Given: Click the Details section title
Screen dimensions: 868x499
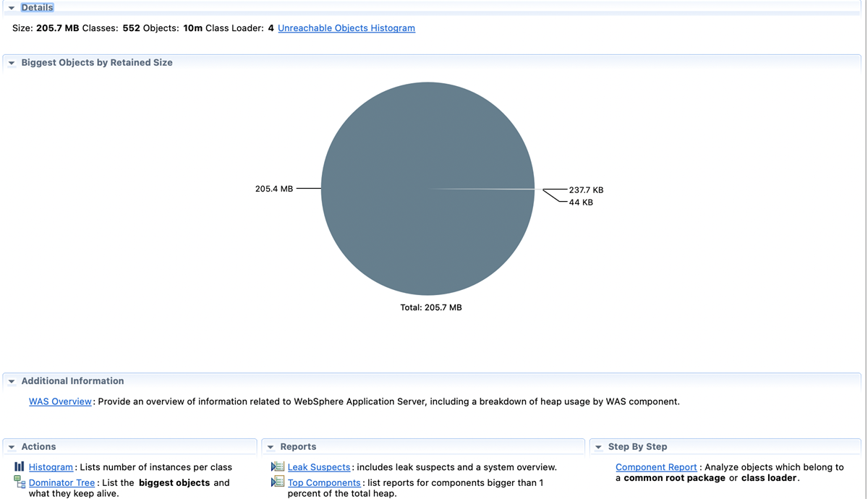Looking at the screenshot, I should point(37,7).
